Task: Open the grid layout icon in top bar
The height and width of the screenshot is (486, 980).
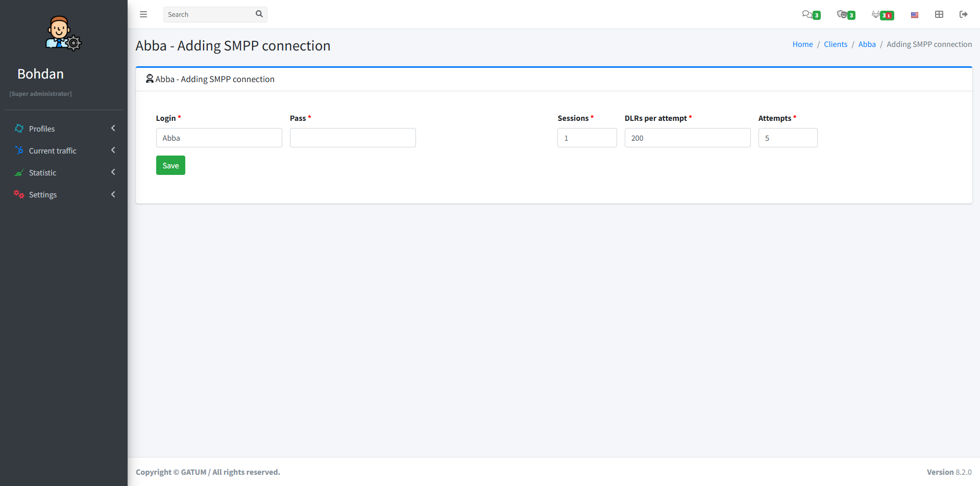Action: click(x=939, y=14)
